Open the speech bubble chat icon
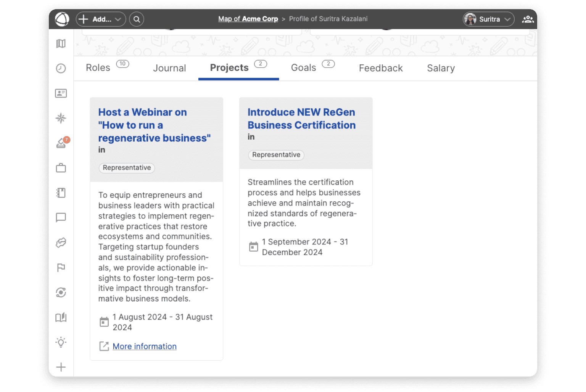Screen dimensions: 586x392 coord(61,217)
